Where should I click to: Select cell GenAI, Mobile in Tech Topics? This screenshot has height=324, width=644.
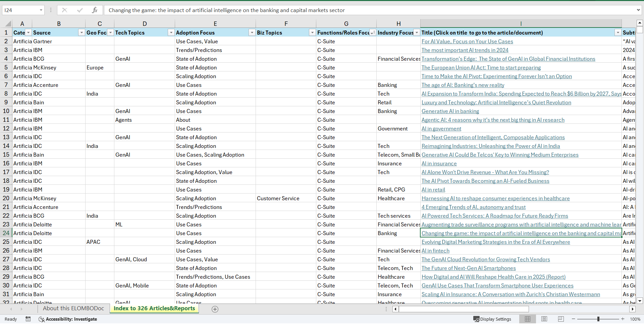coord(145,286)
